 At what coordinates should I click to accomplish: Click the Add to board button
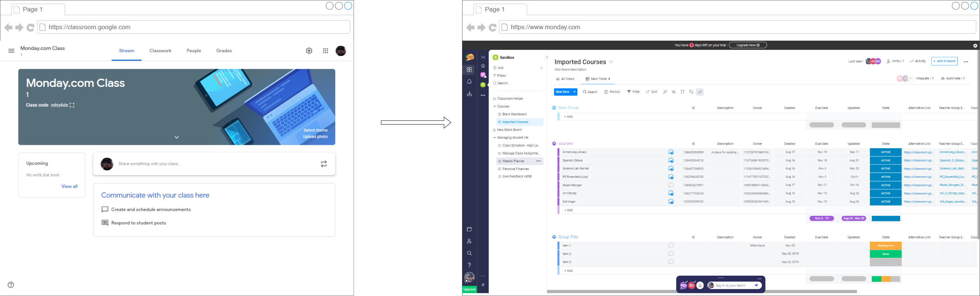point(945,61)
